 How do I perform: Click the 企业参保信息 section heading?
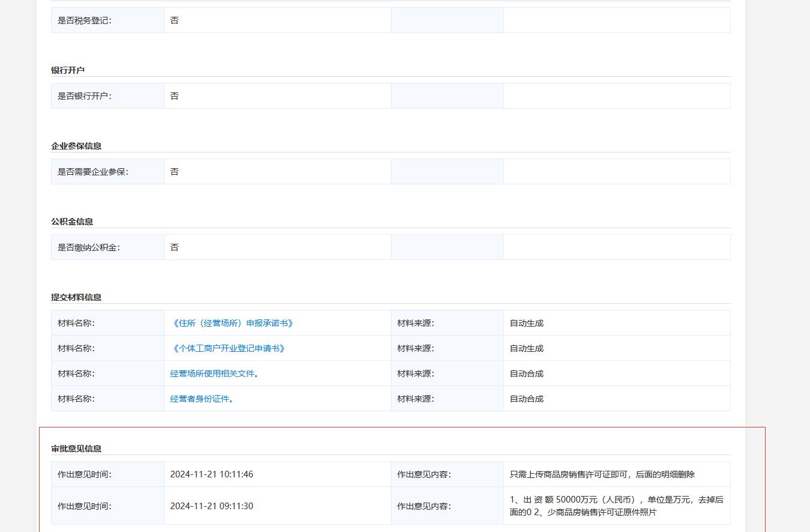[x=76, y=146]
